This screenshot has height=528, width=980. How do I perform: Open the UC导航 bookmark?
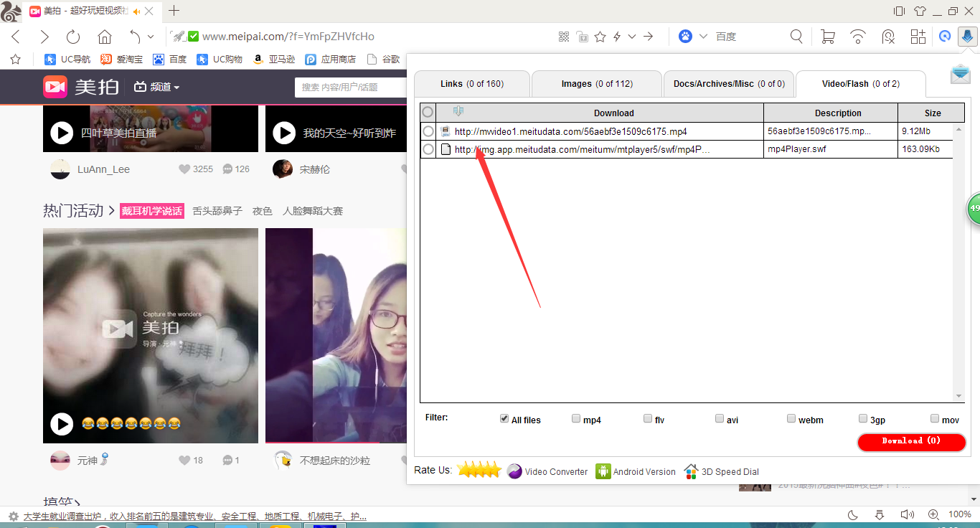point(67,60)
